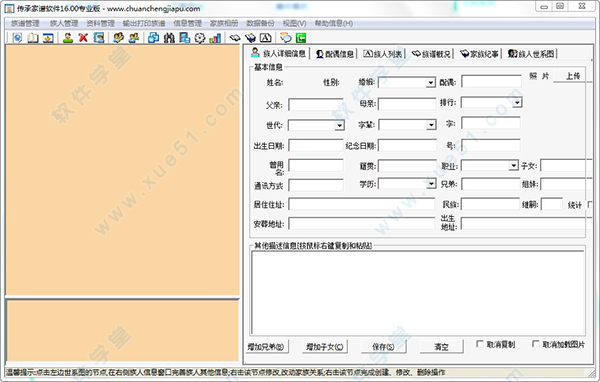
Task: Click the blue page icon first in toolbar
Action: pyautogui.click(x=17, y=38)
